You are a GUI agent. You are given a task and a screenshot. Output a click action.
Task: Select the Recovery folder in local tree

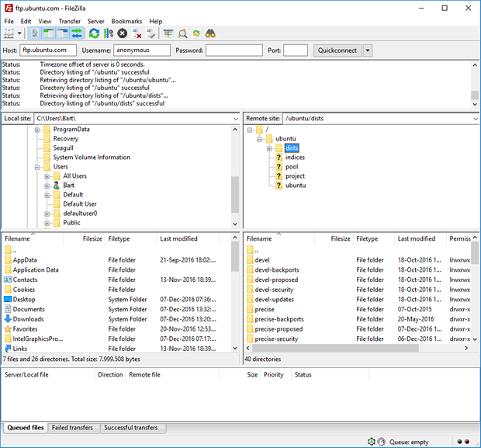66,139
